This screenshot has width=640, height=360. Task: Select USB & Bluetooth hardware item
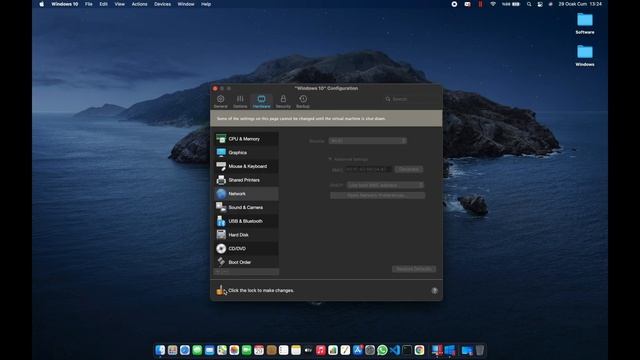246,221
